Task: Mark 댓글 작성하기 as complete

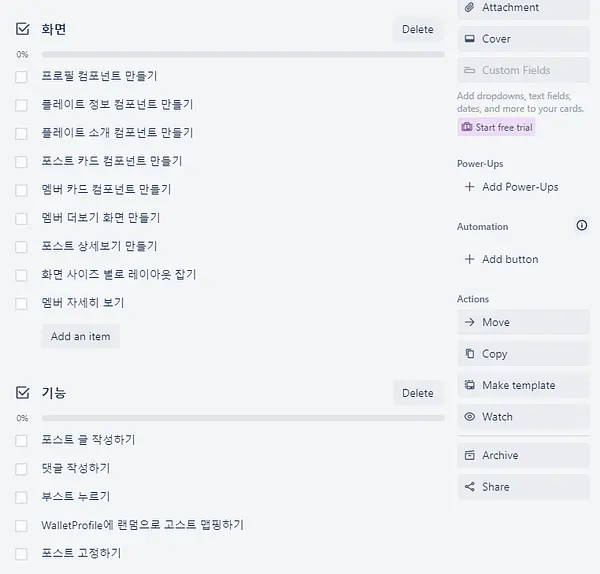Action: (x=21, y=469)
